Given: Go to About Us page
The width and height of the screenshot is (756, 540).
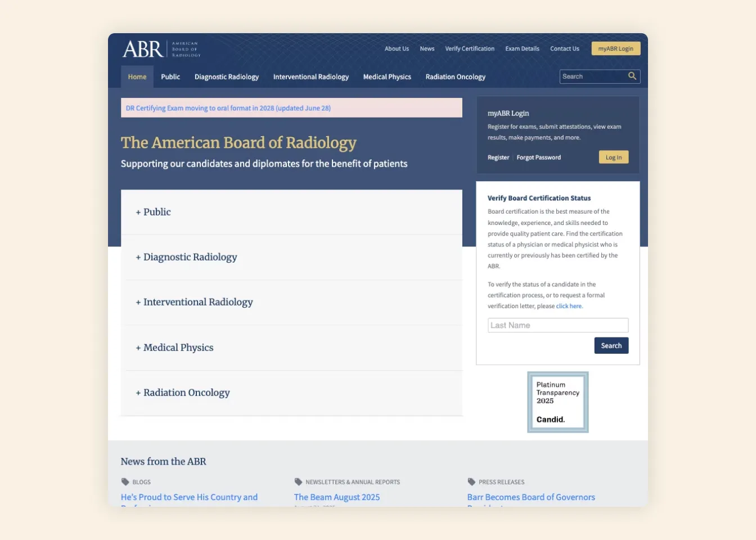Looking at the screenshot, I should (397, 48).
